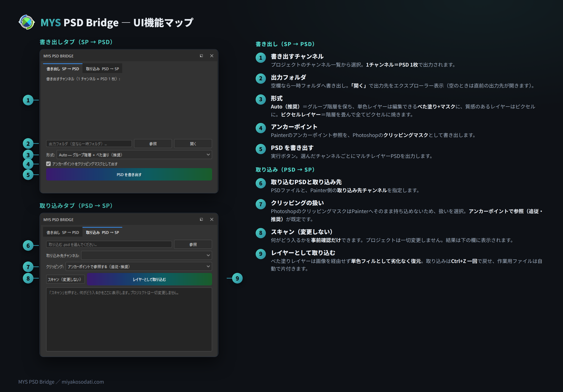The height and width of the screenshot is (392, 563).
Task: Click float icon in 書き出しタブ window title bar
Action: [201, 56]
